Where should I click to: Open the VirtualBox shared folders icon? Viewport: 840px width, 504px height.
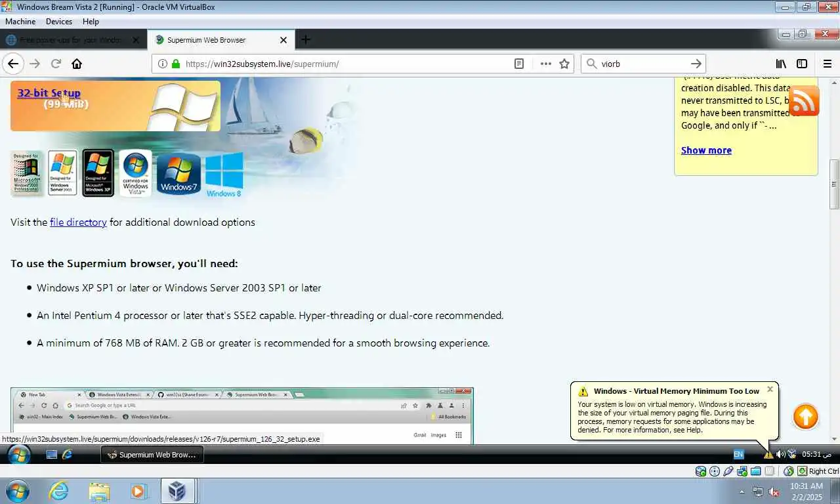tap(756, 471)
